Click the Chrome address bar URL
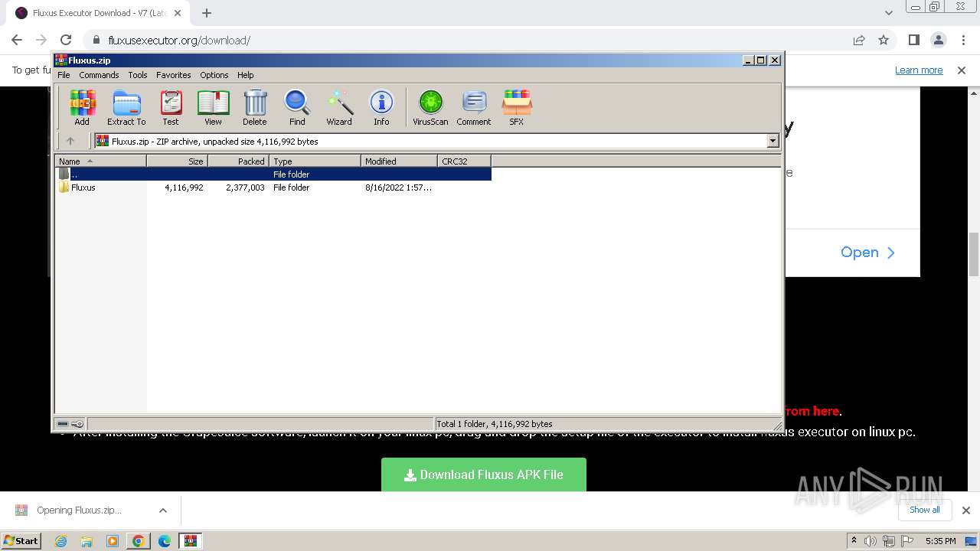 click(179, 41)
